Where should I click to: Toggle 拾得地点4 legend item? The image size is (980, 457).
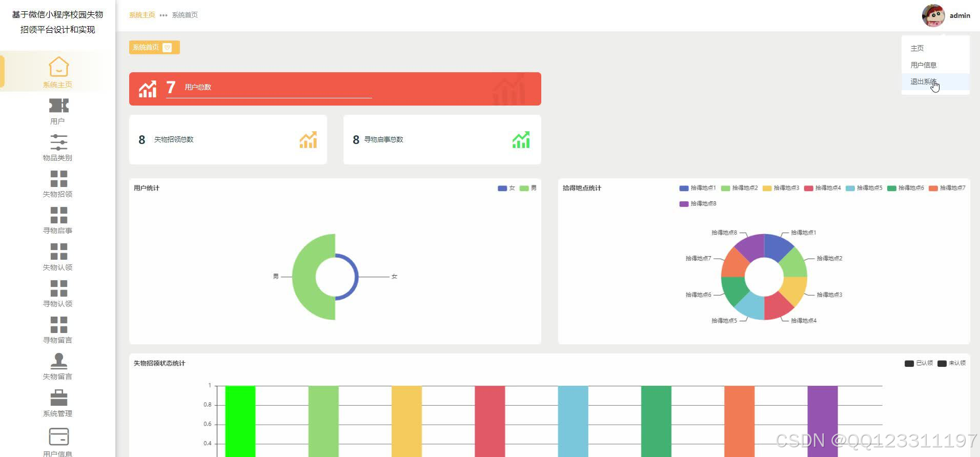coord(823,188)
